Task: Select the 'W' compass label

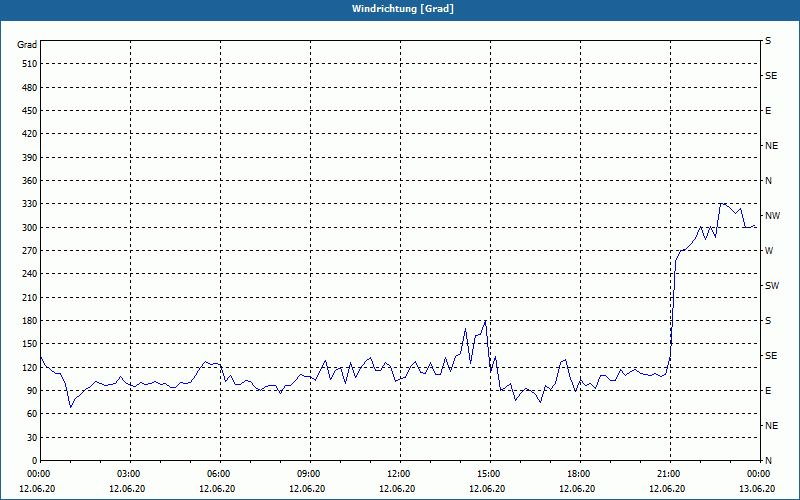Action: tap(769, 251)
